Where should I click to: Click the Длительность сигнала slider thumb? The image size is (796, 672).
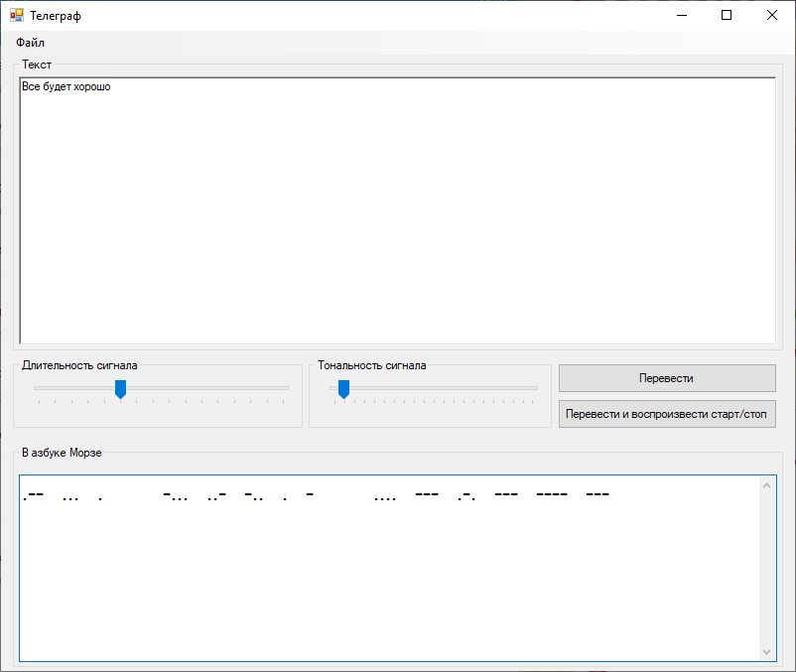tap(120, 389)
